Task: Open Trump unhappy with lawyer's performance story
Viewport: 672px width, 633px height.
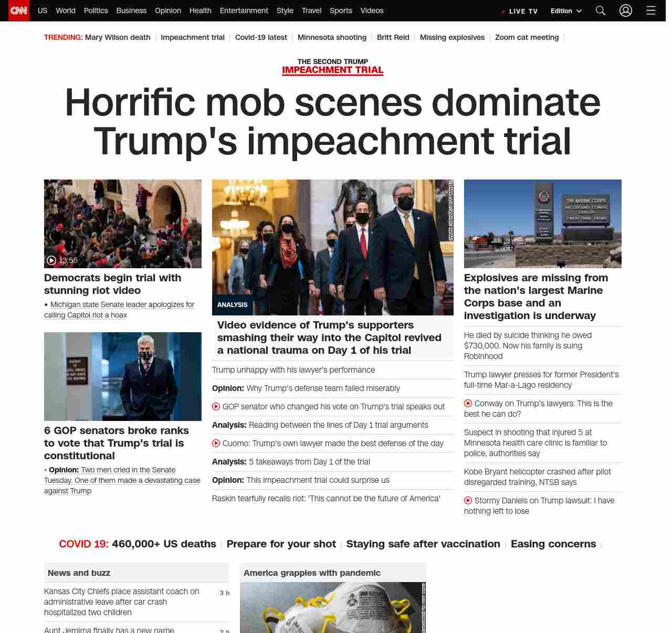Action: coord(293,370)
